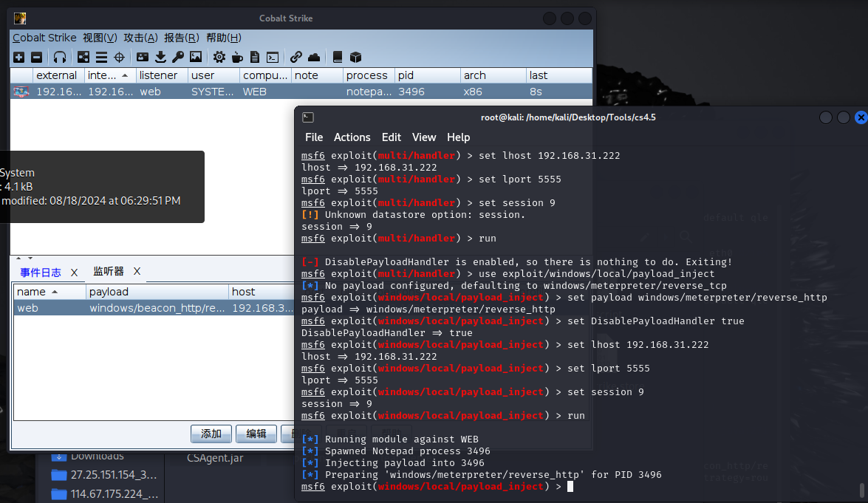Click the document icon for Office macro
The width and height of the screenshot is (868, 503).
tap(255, 57)
